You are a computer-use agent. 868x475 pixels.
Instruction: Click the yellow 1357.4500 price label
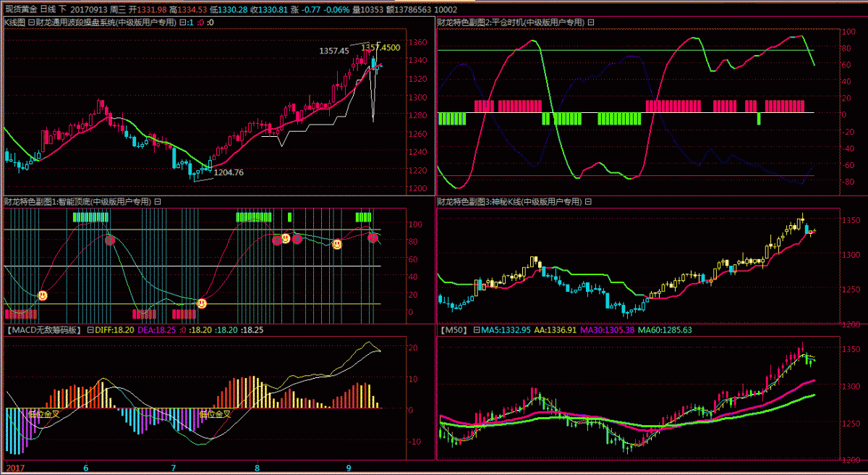click(x=380, y=47)
